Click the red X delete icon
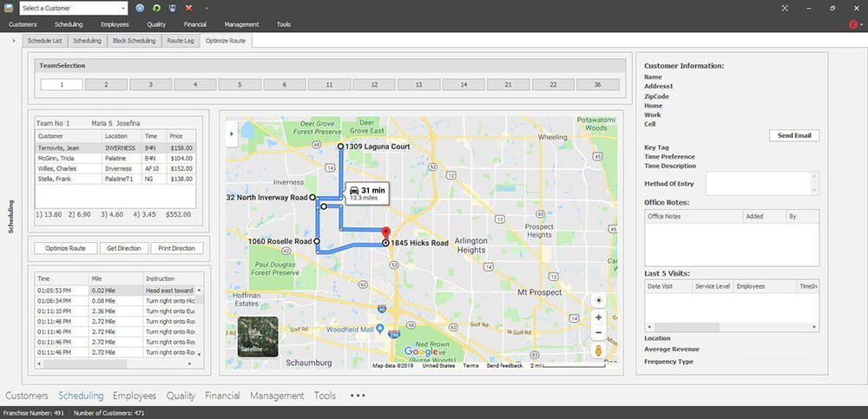 (188, 8)
